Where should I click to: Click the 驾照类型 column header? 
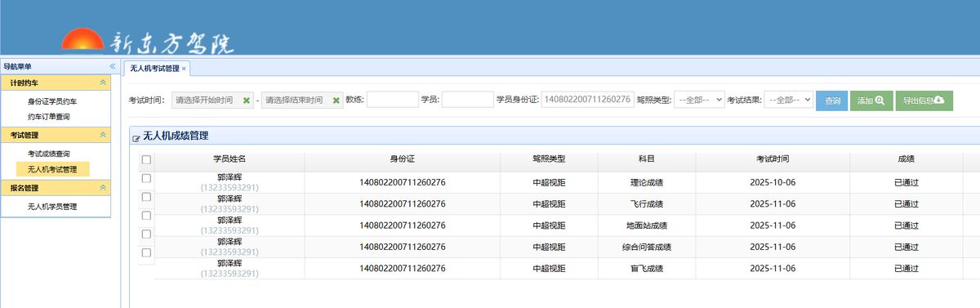pos(549,158)
